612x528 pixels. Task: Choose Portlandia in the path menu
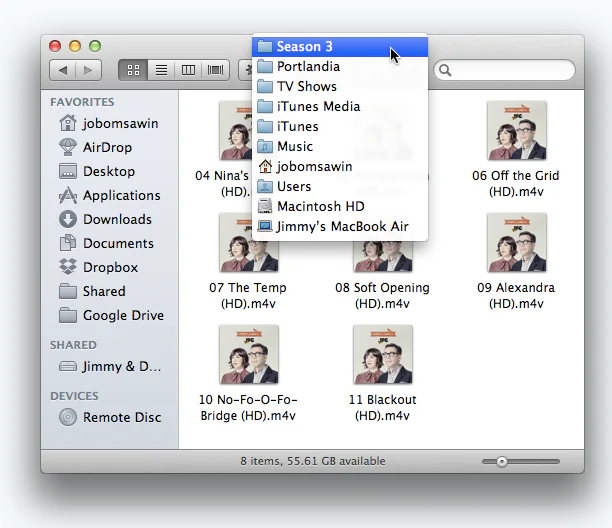pos(340,66)
